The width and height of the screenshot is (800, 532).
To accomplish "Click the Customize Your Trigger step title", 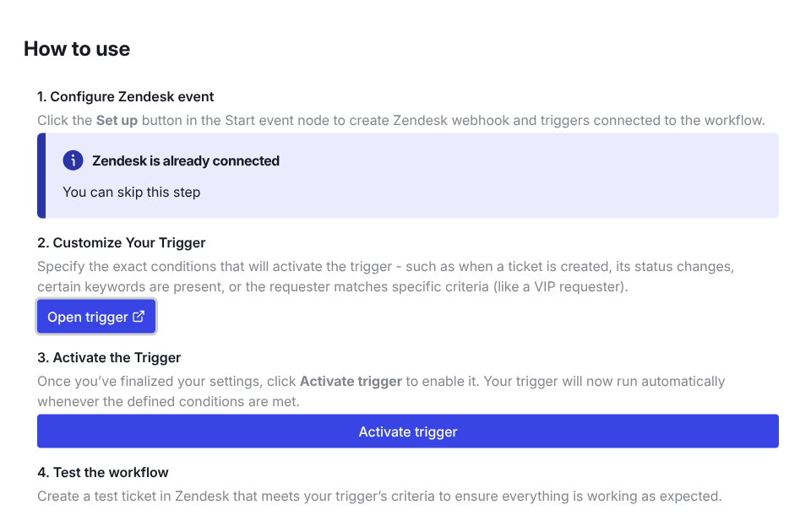I will tap(121, 242).
